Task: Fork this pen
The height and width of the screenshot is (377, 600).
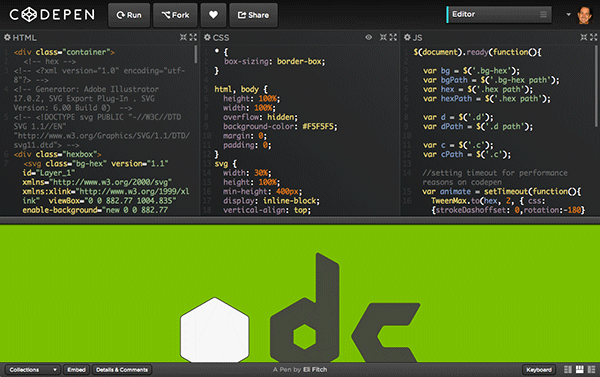Action: pos(175,15)
